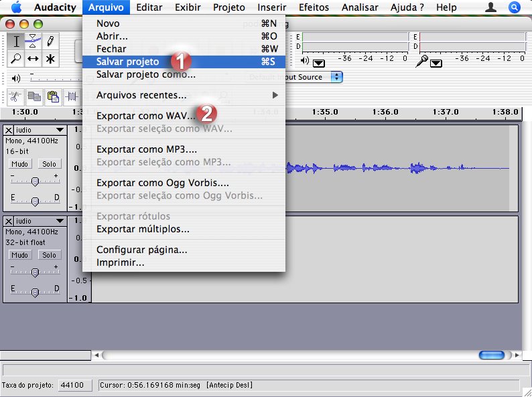Choose Exportar como Ogg Vorbis....
Viewport: 532px width, 397px height.
tap(184, 183)
